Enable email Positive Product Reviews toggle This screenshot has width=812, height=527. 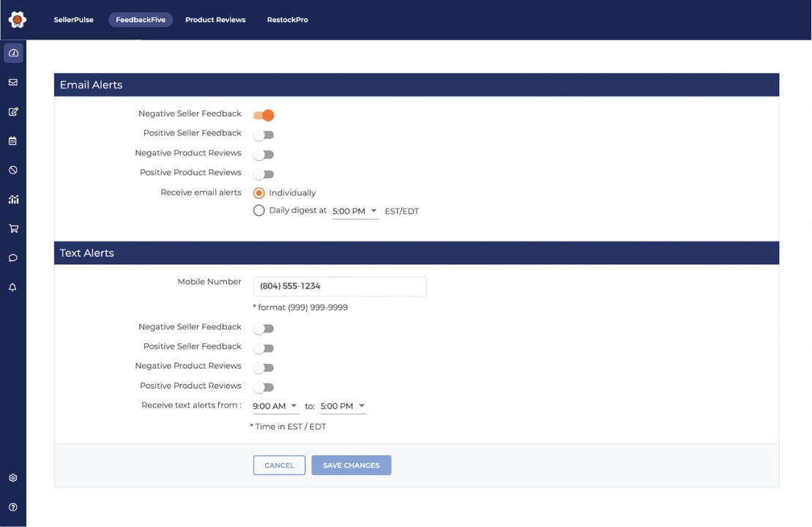coord(264,174)
